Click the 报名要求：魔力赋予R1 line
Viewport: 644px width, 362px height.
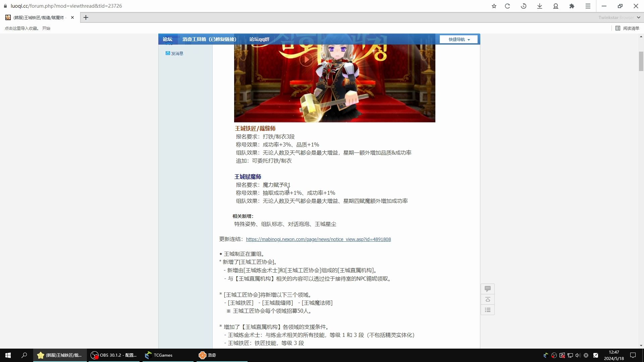coord(263,185)
